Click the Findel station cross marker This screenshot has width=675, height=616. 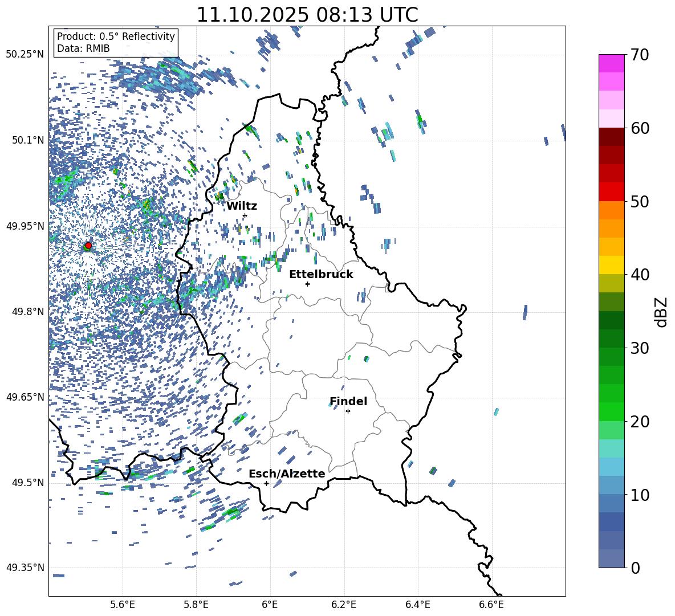point(348,411)
